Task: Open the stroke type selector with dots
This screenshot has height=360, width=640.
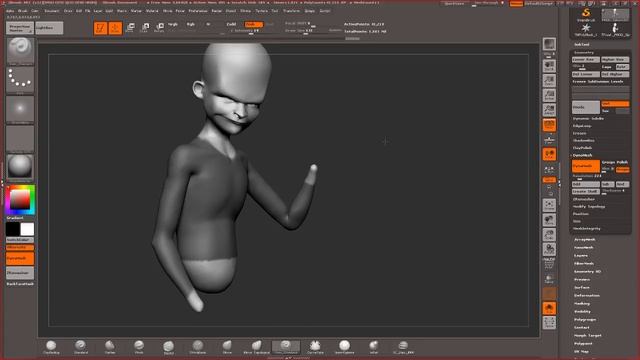Action: (x=20, y=79)
